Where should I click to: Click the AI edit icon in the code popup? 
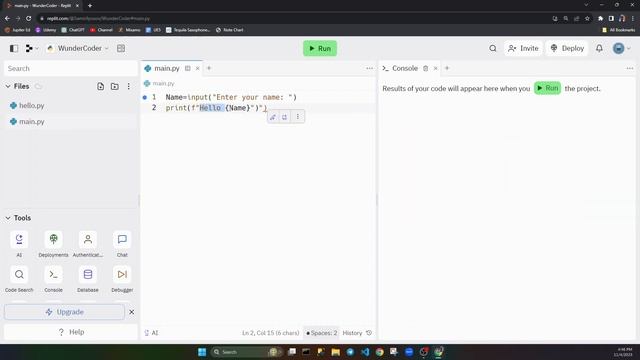click(x=273, y=117)
